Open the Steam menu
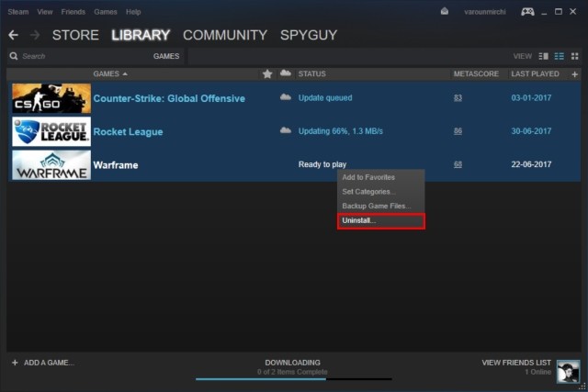Screen dimensions: 588x392 point(18,12)
